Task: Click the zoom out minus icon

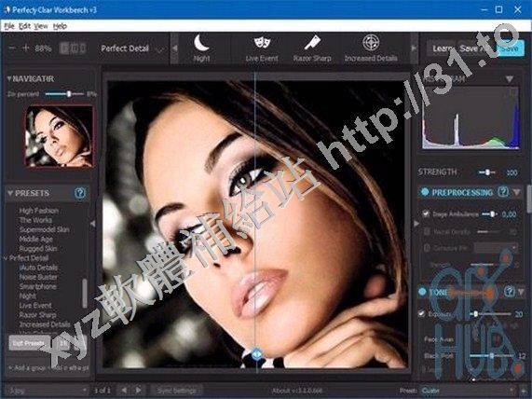Action: [12, 48]
